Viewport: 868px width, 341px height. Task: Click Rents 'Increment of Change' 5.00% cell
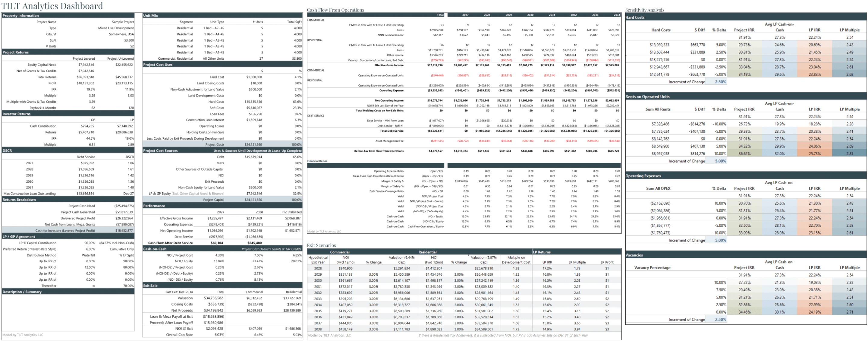[x=716, y=161]
